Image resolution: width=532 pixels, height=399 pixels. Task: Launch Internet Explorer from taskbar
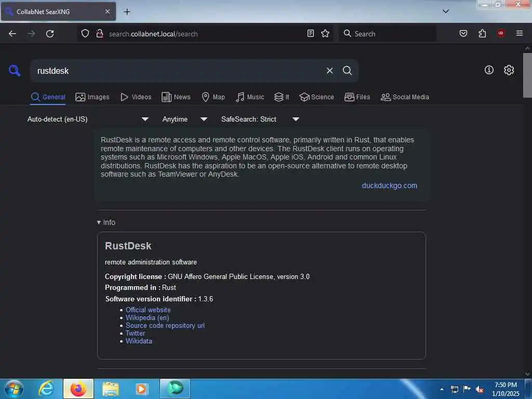tap(46, 389)
